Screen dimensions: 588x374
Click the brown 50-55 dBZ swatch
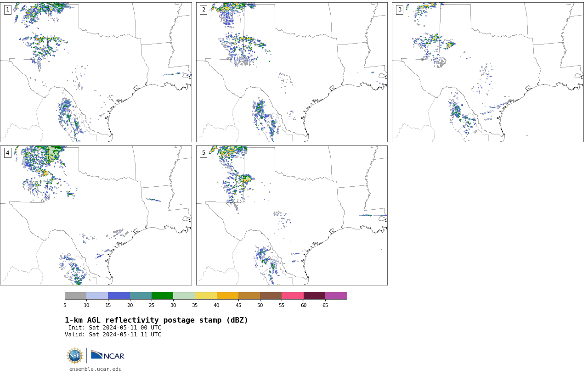pyautogui.click(x=271, y=296)
